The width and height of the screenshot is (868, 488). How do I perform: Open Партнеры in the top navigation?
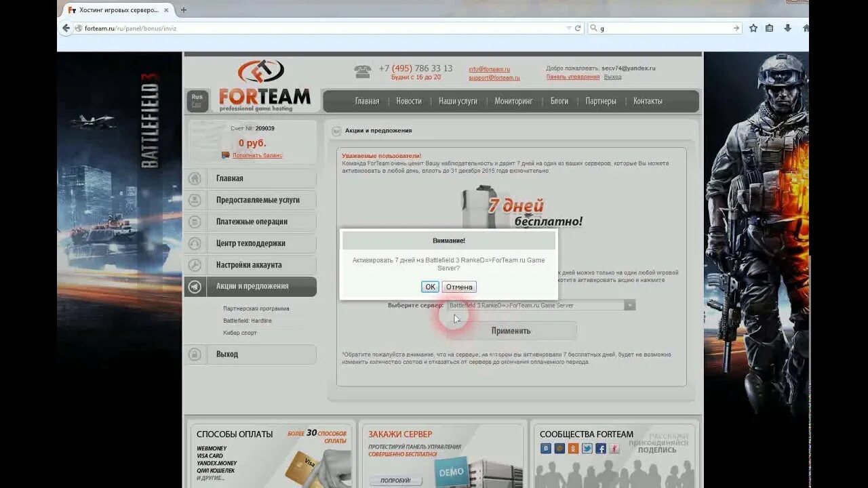tap(601, 101)
